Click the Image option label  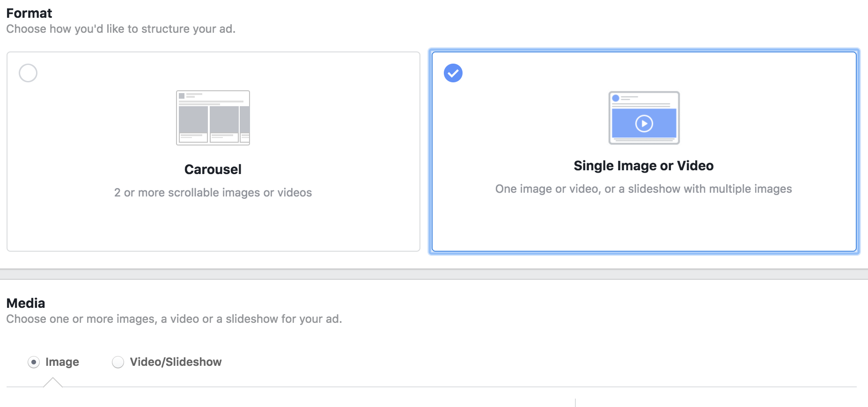[x=62, y=362]
